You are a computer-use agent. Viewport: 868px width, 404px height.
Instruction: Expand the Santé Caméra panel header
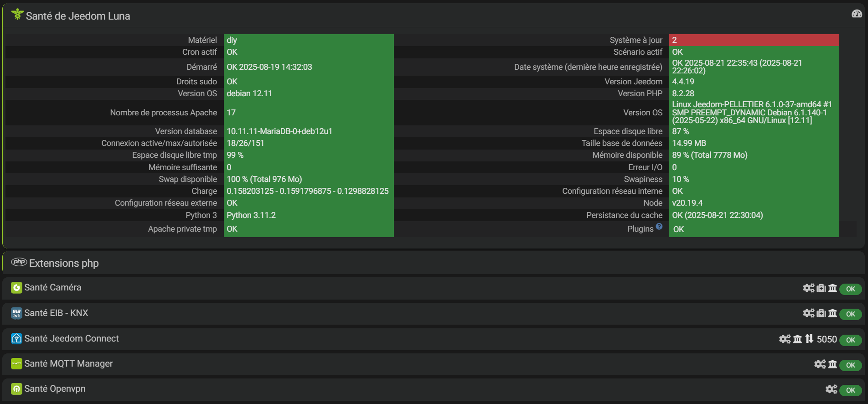tap(53, 288)
